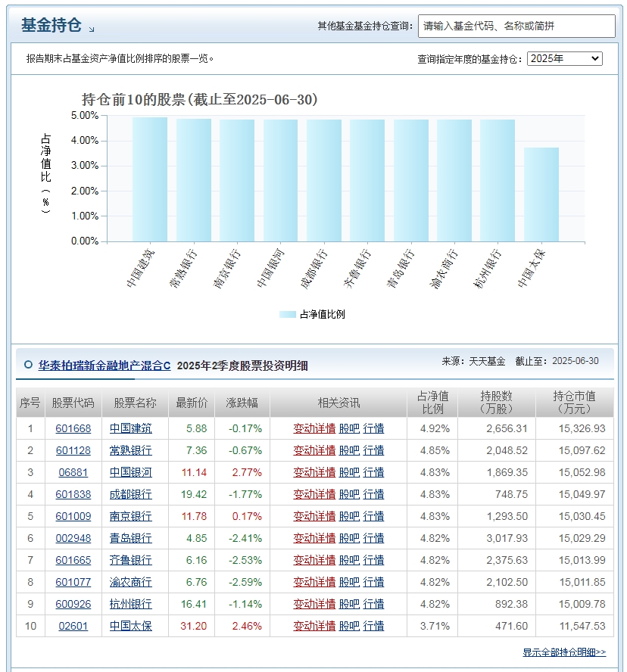Click 显示全部持仓明细 link
Screen dimensions: 627x672
click(564, 652)
